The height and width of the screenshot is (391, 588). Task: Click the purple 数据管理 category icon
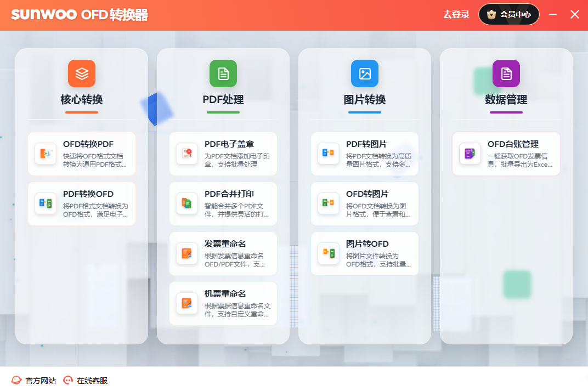click(x=506, y=73)
